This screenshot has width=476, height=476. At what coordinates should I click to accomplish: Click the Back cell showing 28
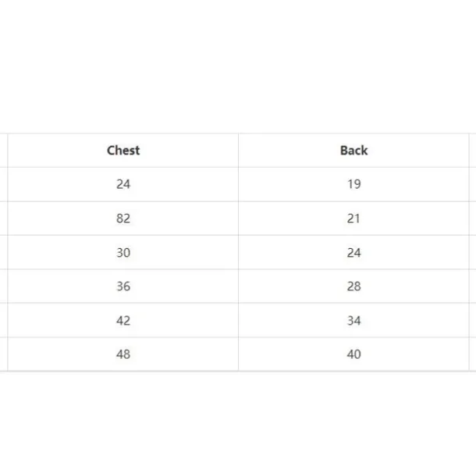(353, 286)
